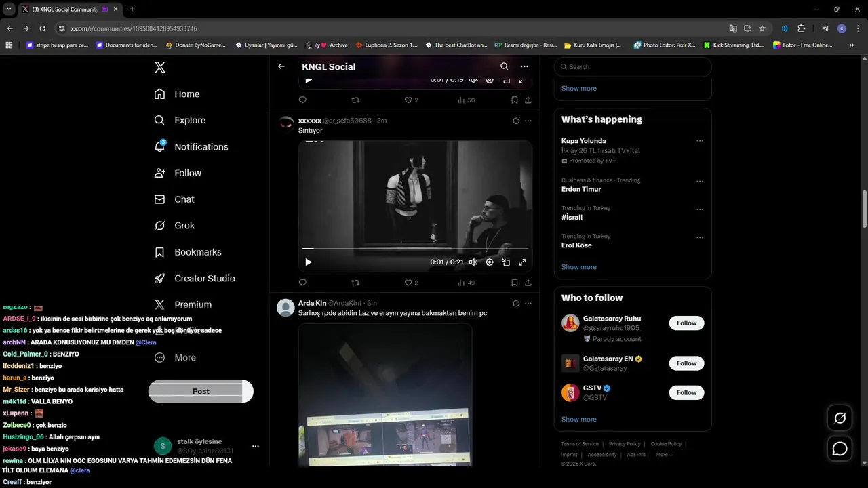The height and width of the screenshot is (488, 868).
Task: Open Chat in sidebar
Action: [174, 199]
